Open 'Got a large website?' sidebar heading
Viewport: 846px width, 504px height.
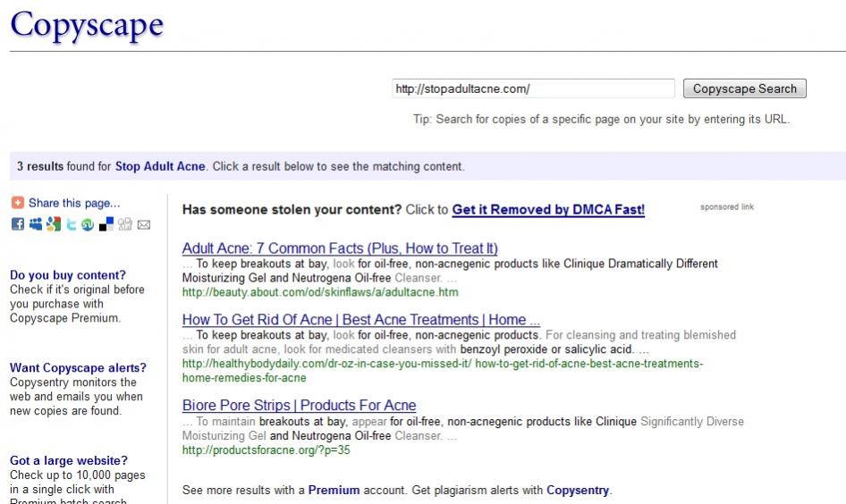tap(69, 460)
